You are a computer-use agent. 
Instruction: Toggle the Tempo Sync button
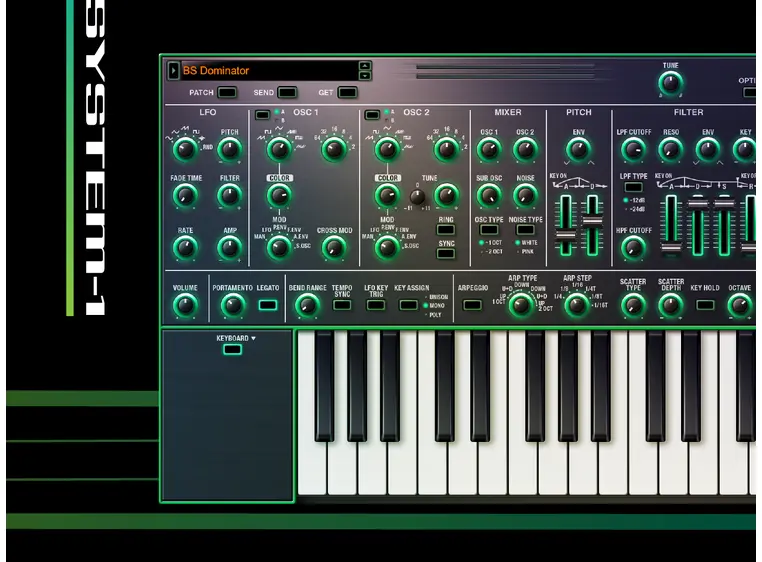[x=342, y=305]
